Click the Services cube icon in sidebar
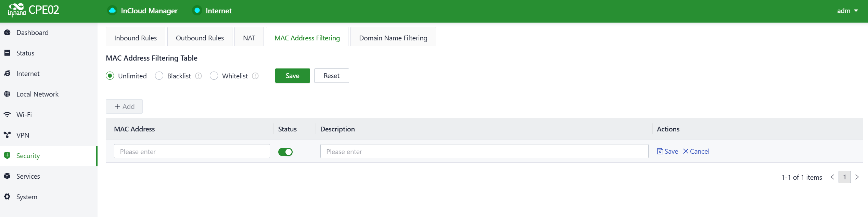This screenshot has width=868, height=217. click(x=7, y=176)
